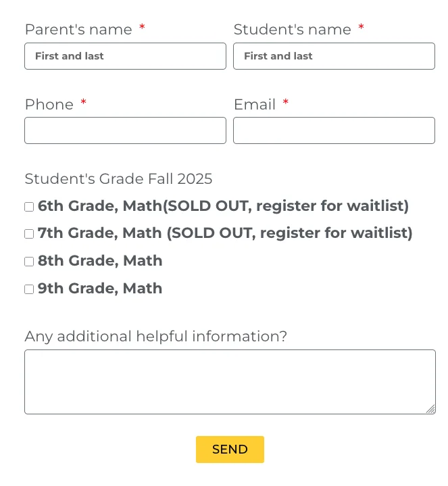Click the "8th Grade, Math" label text
This screenshot has height=486, width=448.
coord(100,261)
